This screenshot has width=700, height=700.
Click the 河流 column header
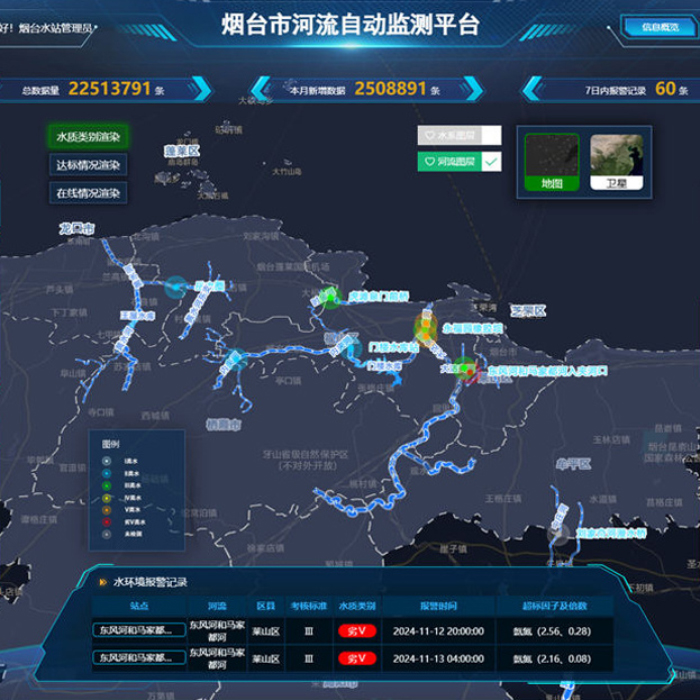pyautogui.click(x=217, y=606)
